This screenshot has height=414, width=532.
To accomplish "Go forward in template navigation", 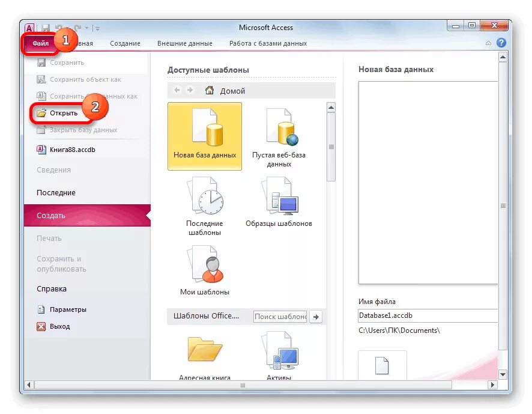I will pos(190,90).
